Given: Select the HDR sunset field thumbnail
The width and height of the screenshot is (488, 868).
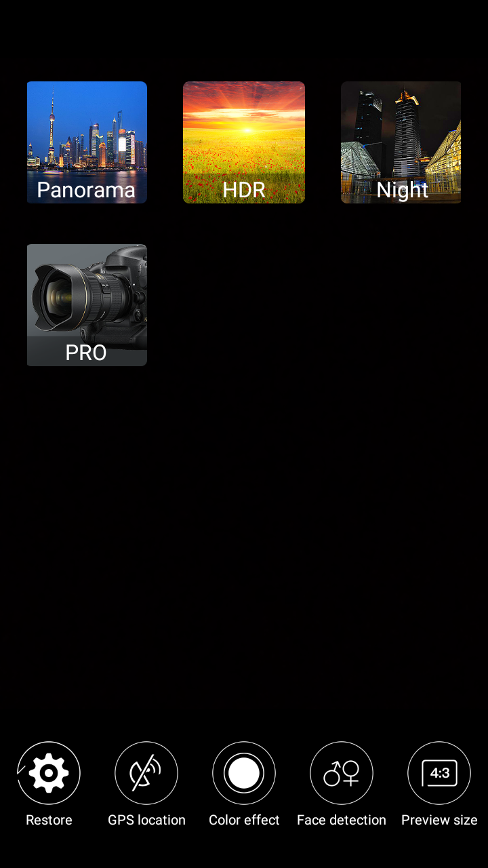Looking at the screenshot, I should tap(244, 142).
